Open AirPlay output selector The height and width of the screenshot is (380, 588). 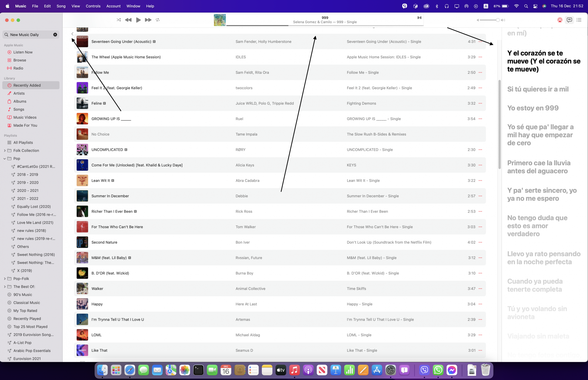(x=560, y=20)
